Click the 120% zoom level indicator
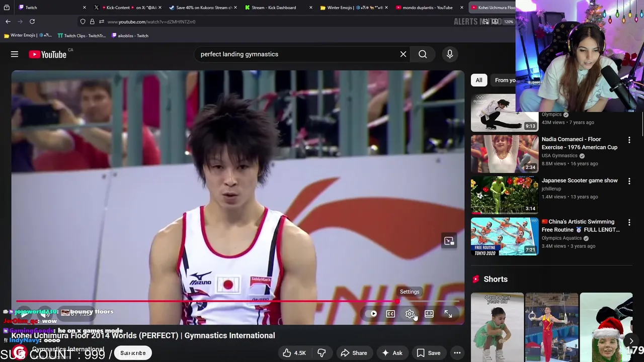This screenshot has width=644, height=362. pyautogui.click(x=509, y=22)
